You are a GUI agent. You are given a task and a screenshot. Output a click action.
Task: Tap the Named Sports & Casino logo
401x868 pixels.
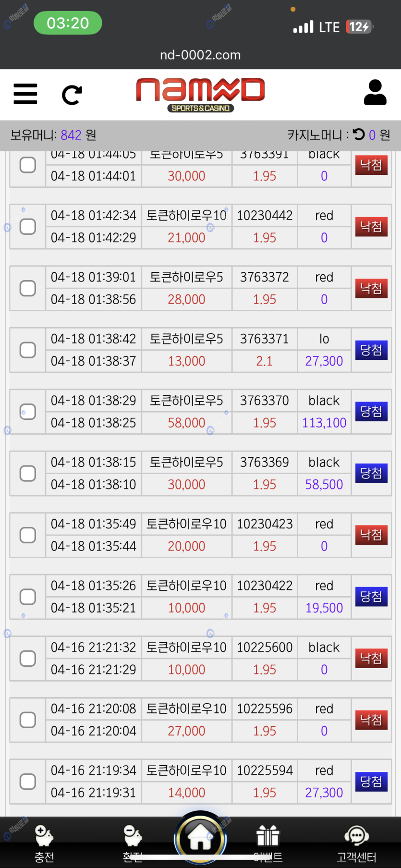(200, 95)
